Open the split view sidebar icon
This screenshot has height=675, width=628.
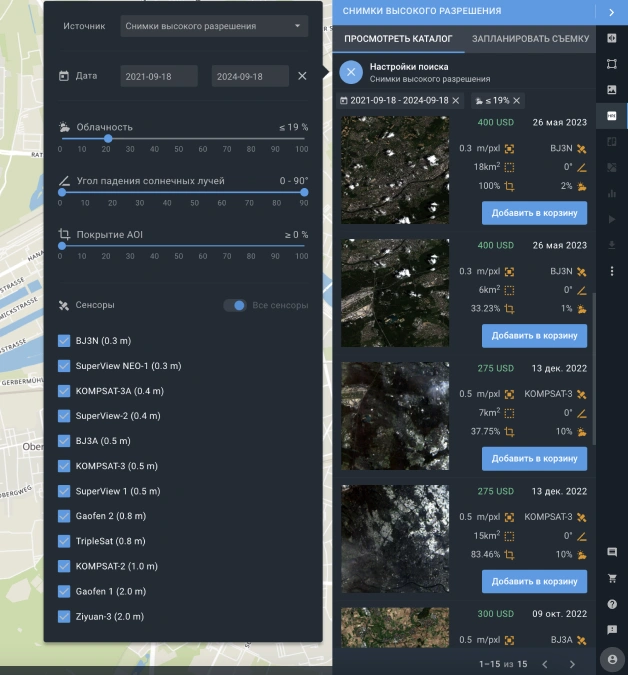coord(612,142)
